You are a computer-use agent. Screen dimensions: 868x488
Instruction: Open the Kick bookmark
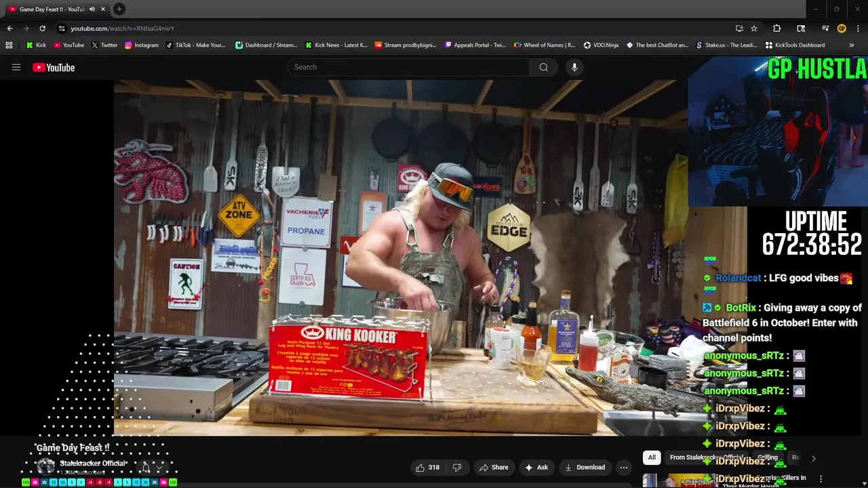click(36, 45)
